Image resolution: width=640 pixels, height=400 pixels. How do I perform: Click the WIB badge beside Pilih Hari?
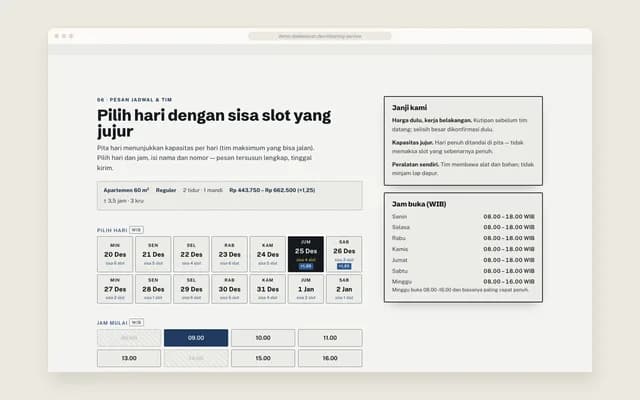point(136,230)
